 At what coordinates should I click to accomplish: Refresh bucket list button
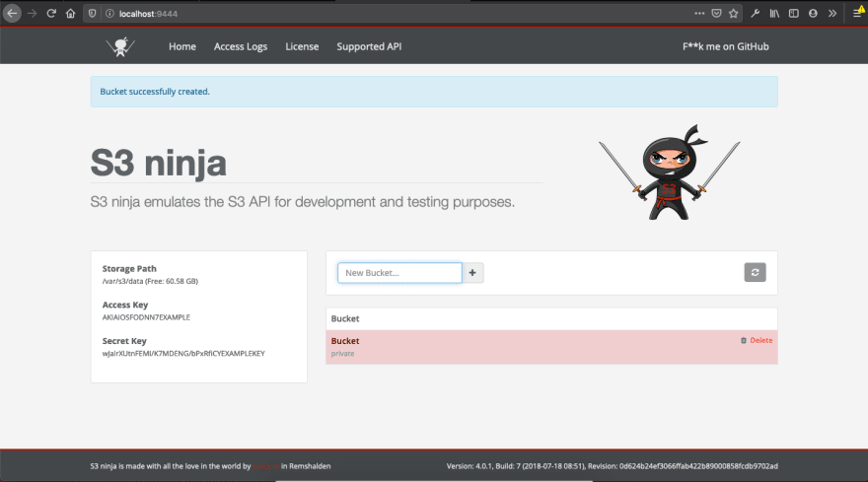(x=756, y=272)
